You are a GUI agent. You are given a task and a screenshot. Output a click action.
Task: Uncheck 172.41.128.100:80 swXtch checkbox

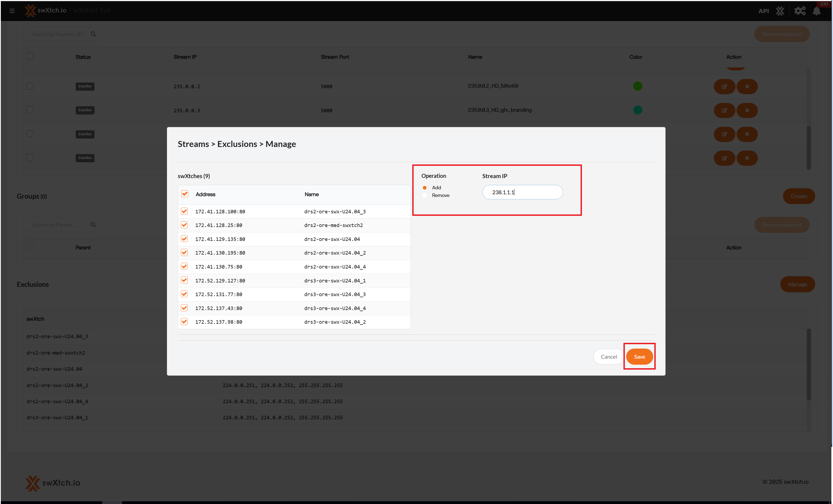pos(184,211)
